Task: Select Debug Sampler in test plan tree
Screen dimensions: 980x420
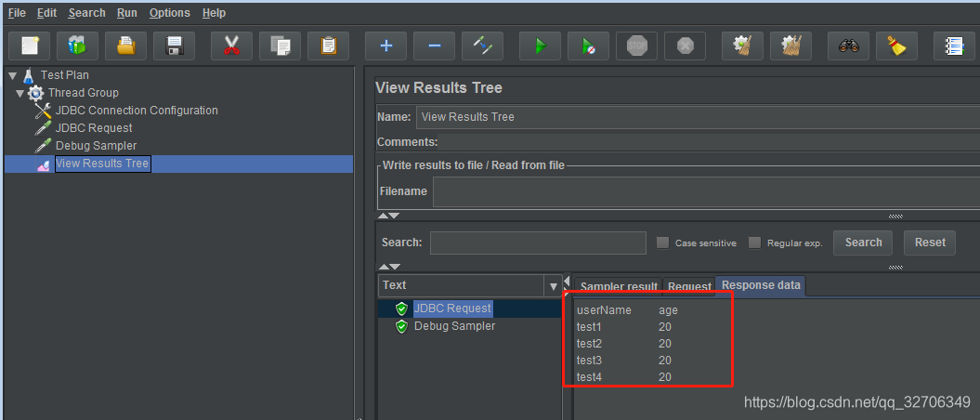Action: click(97, 146)
